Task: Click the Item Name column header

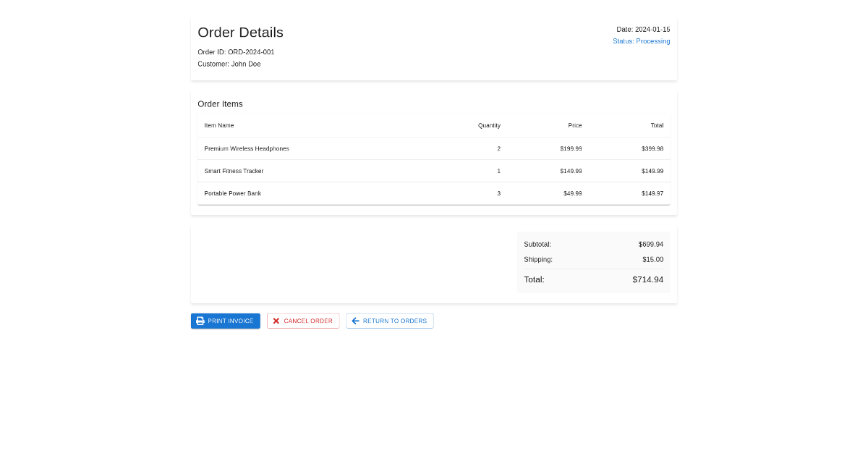Action: coord(218,125)
